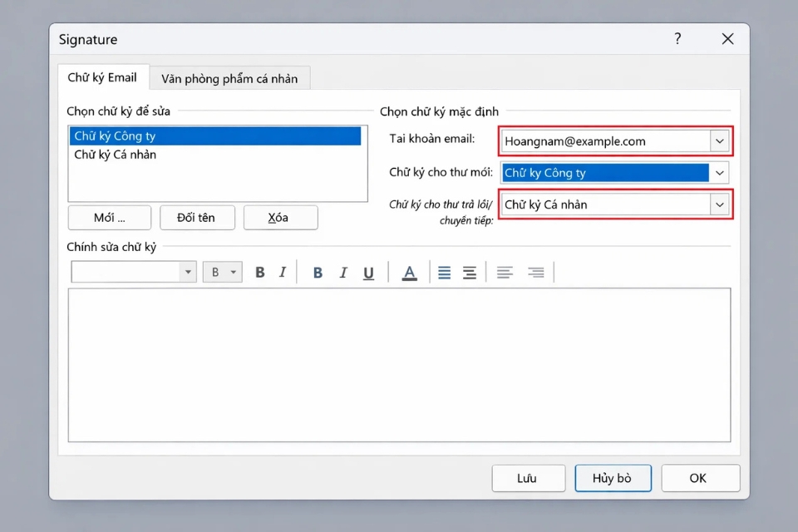Select the 'Chữ ký Email' tab

[x=103, y=77]
